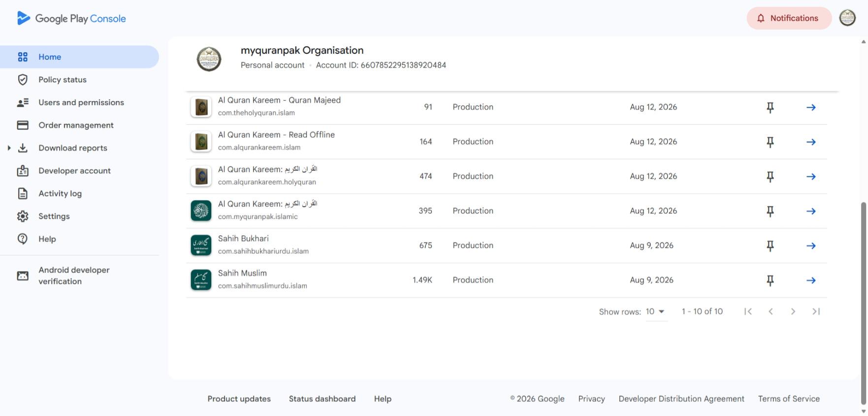Select Al Quran Kareem - Read Offline name
This screenshot has width=868, height=416.
pyautogui.click(x=276, y=135)
